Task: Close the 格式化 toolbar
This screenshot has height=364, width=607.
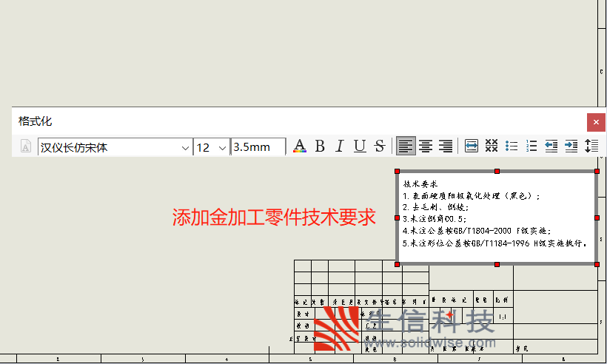Action: pos(596,122)
